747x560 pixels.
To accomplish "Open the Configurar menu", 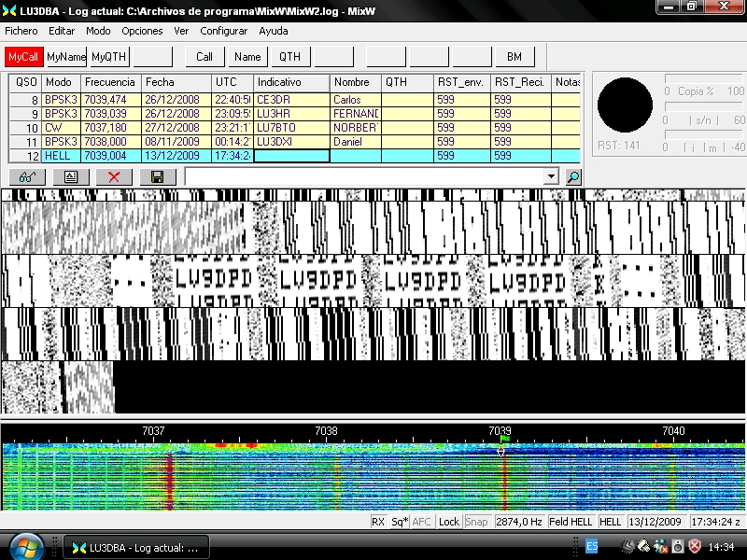I will click(x=223, y=31).
